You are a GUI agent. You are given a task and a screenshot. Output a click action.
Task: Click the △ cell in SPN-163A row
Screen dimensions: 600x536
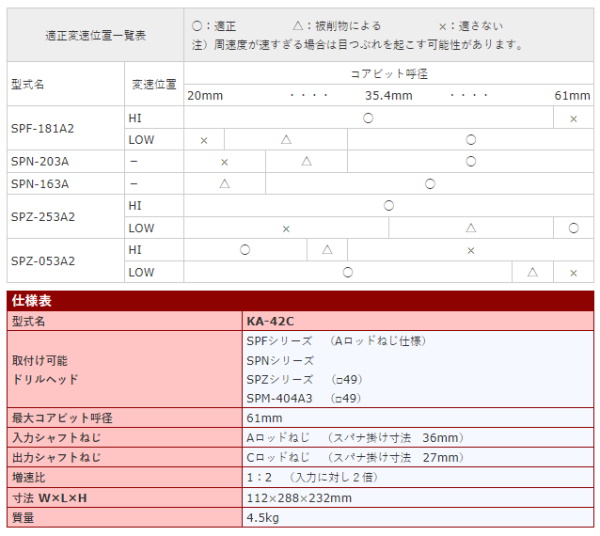tap(225, 184)
